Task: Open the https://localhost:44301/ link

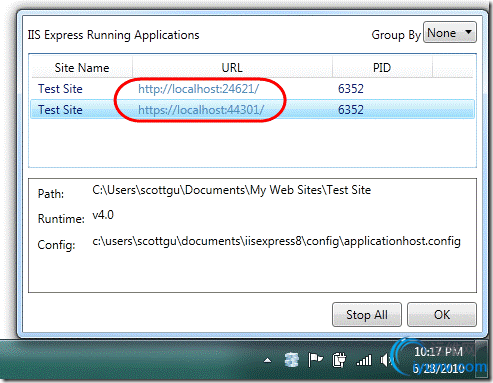Action: click(x=201, y=110)
